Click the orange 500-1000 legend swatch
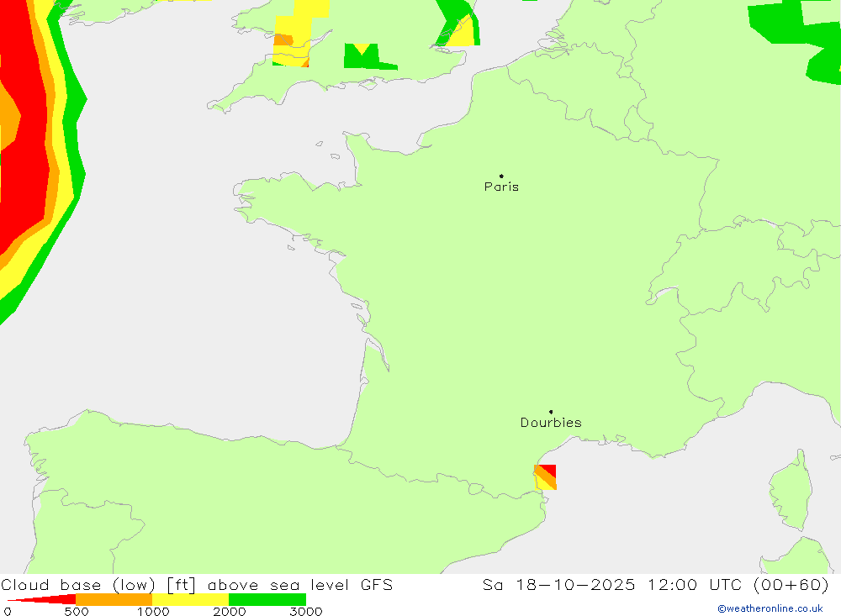This screenshot has width=841, height=616. click(x=114, y=599)
